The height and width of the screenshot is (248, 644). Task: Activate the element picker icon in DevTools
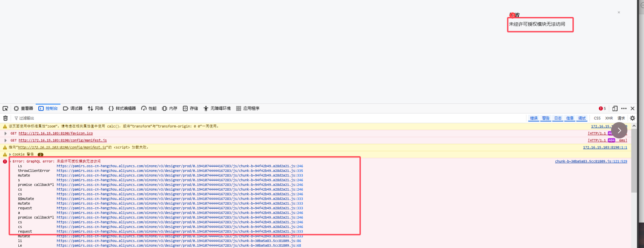[5, 109]
